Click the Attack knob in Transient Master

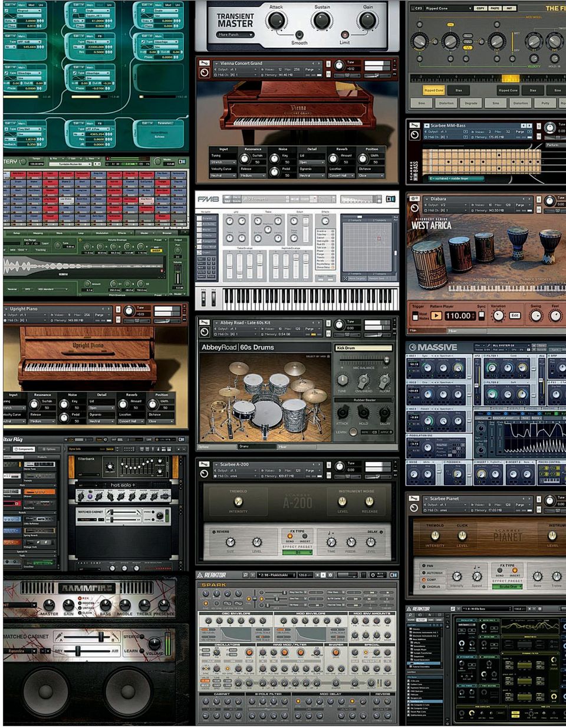click(x=276, y=21)
